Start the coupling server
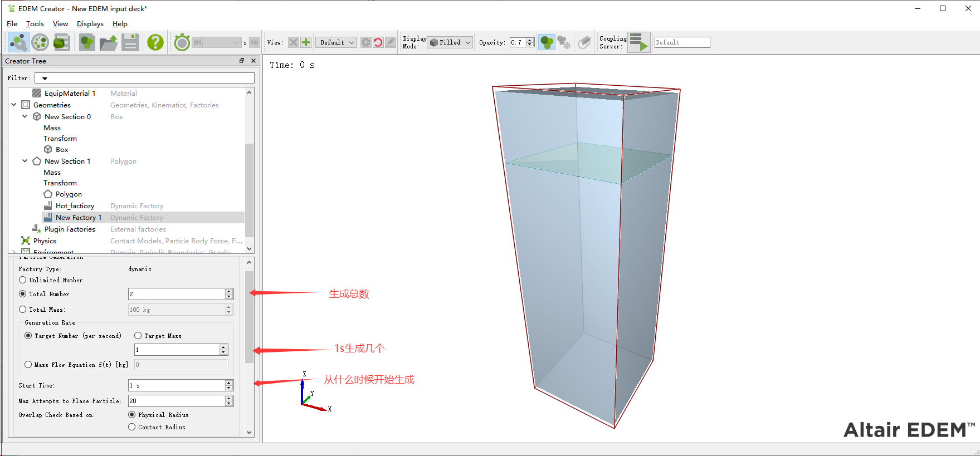 point(638,42)
